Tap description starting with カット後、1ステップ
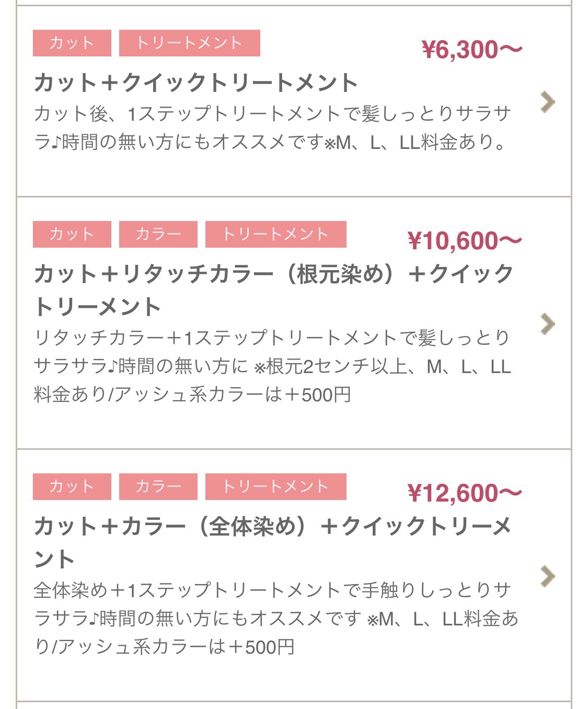 click(x=272, y=128)
